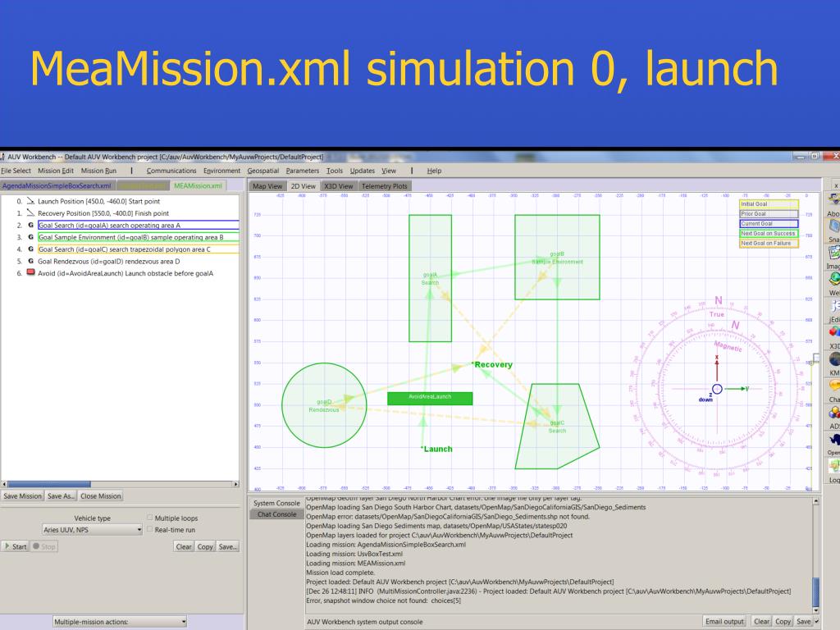Click the Close Mission button

(x=101, y=496)
